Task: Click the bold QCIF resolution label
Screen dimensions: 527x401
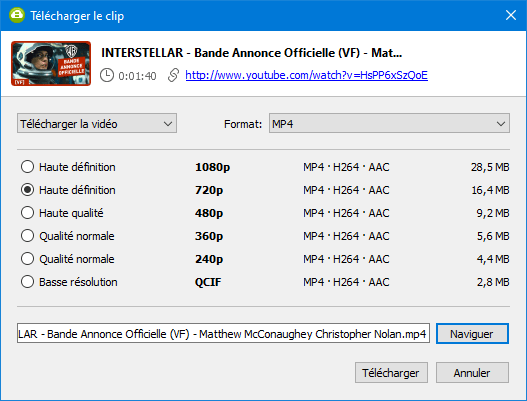Action: (x=208, y=282)
